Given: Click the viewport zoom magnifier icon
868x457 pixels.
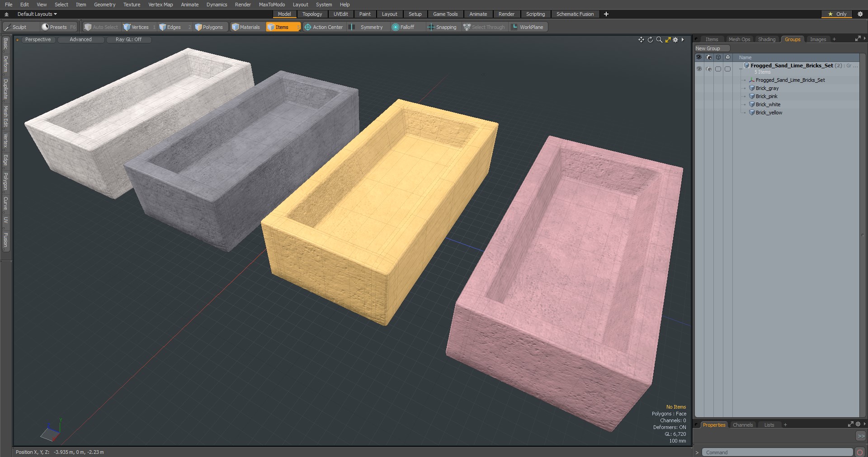Looking at the screenshot, I should click(x=659, y=40).
